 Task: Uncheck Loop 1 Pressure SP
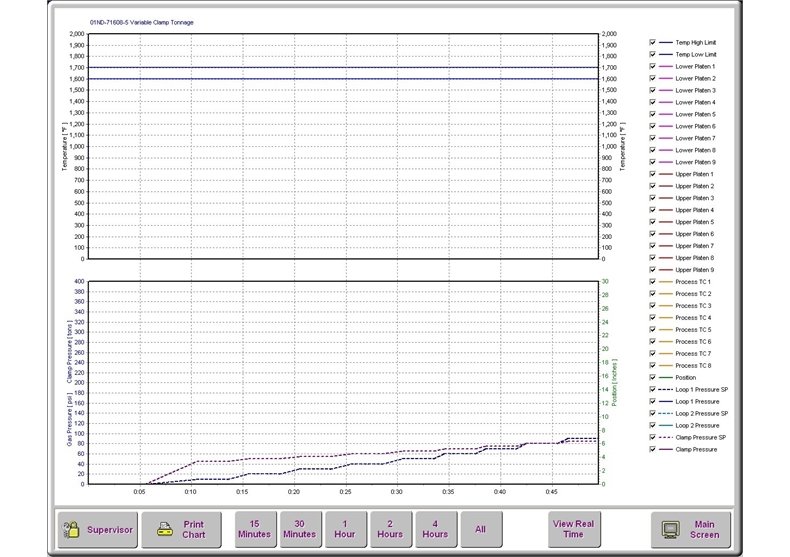pos(653,389)
